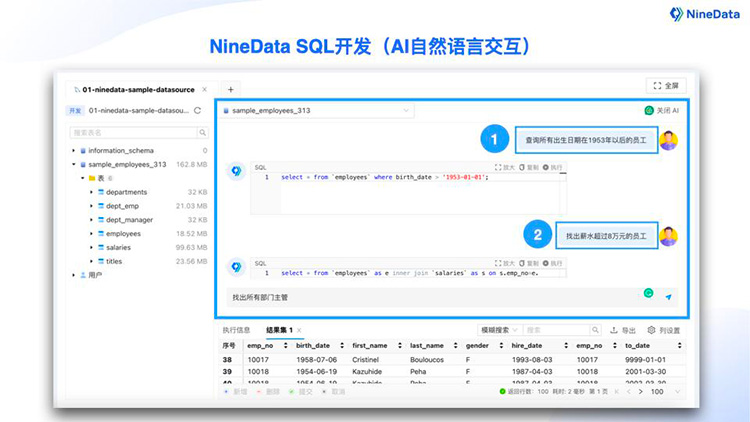Viewport: 750px width, 422px height.
Task: Click the AI prompt input field
Action: pos(430,297)
